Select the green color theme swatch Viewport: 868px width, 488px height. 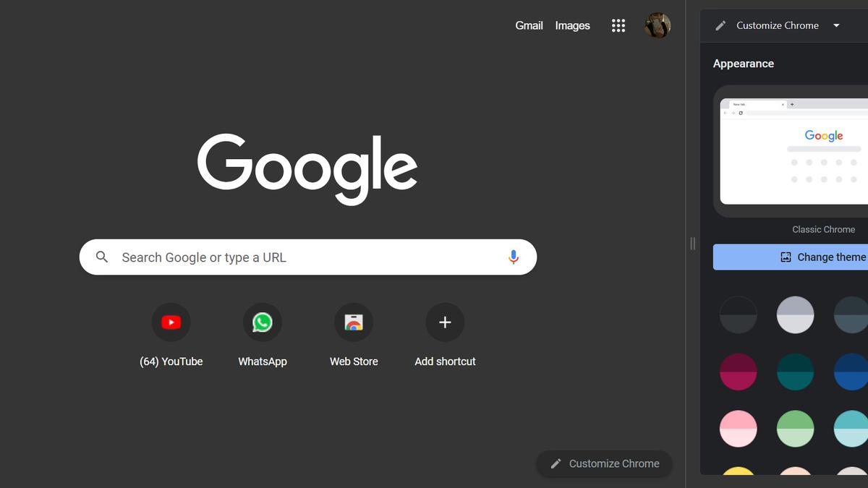[x=795, y=429]
